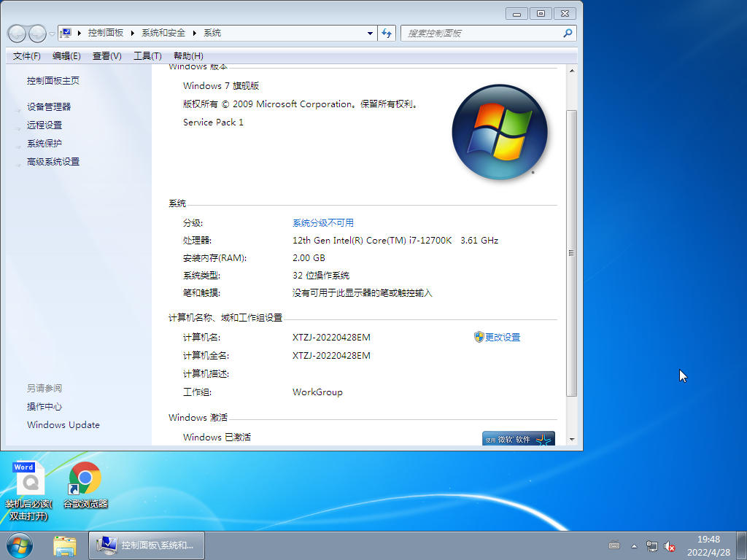Show hidden icons in the notification area
Image resolution: width=747 pixels, height=560 pixels.
(633, 545)
